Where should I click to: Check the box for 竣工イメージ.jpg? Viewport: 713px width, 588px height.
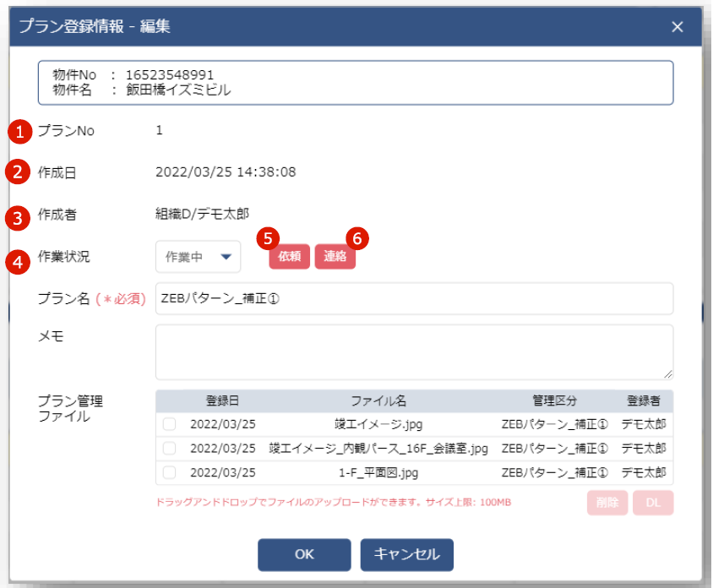pos(170,424)
